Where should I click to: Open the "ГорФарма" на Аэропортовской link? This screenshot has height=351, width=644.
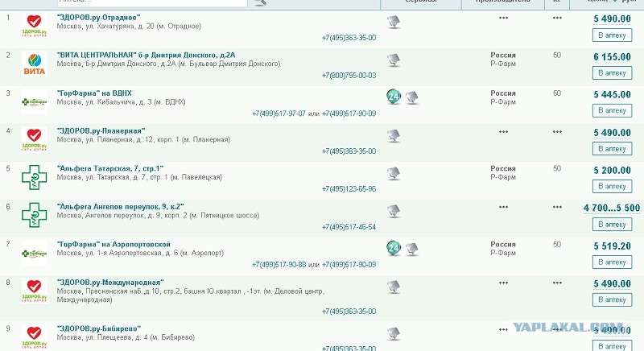coord(114,244)
